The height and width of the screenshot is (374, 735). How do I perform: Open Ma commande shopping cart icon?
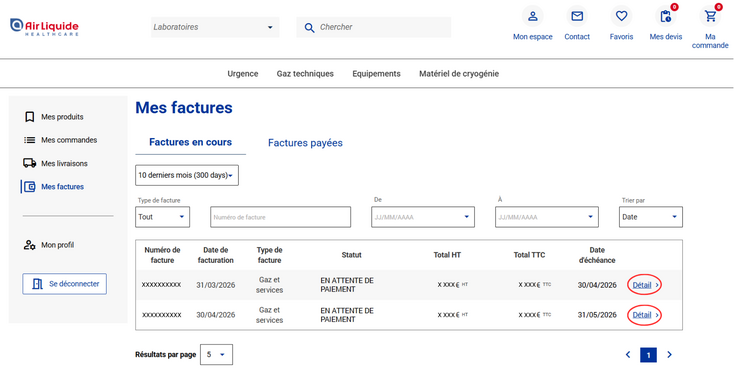click(x=710, y=16)
